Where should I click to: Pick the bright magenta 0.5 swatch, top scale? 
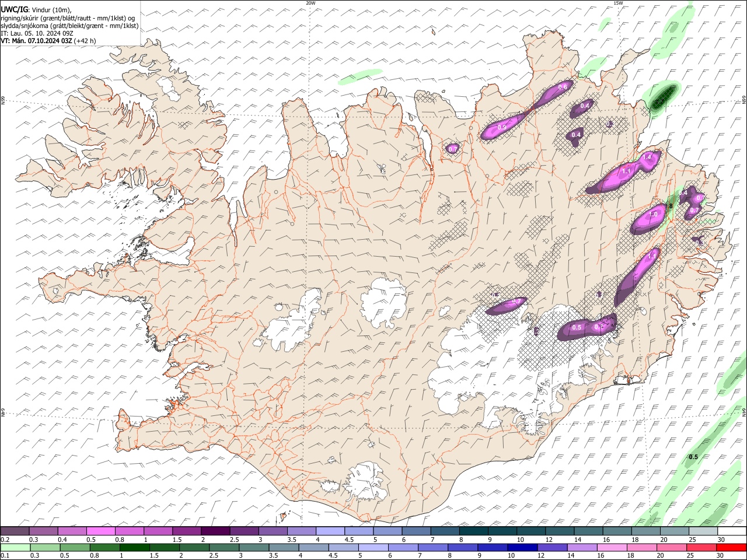tap(101, 531)
